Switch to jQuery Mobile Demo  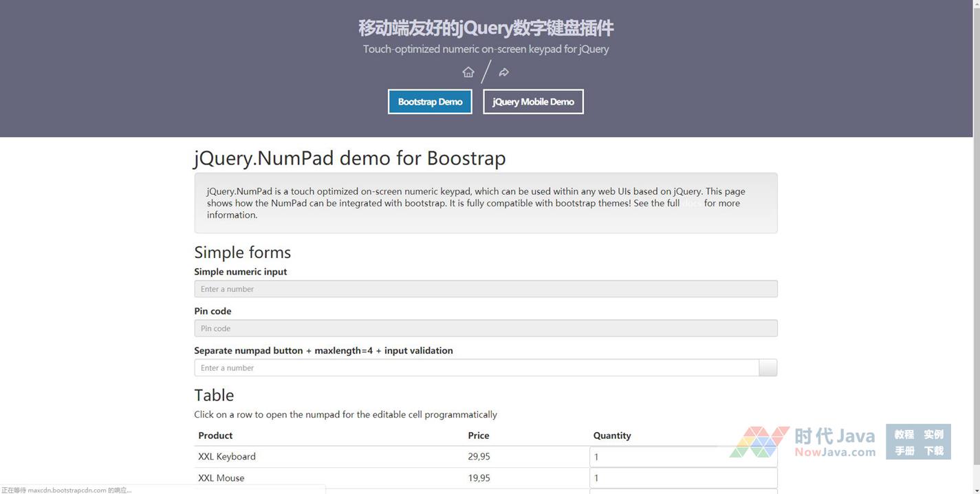coord(533,102)
